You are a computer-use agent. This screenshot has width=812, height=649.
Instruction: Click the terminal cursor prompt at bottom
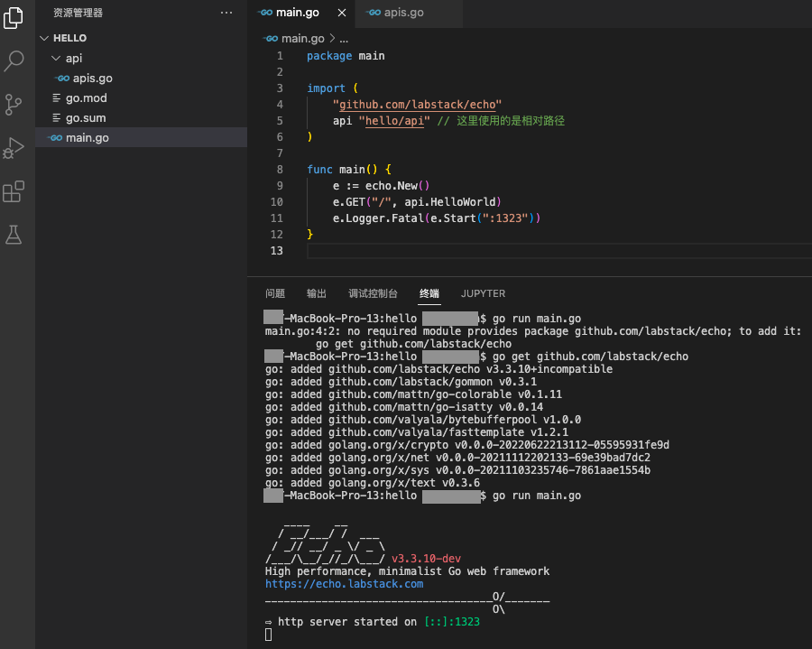tap(268, 635)
